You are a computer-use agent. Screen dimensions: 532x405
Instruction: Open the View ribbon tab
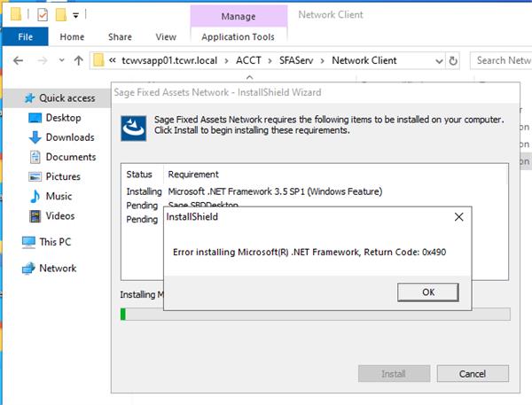166,36
